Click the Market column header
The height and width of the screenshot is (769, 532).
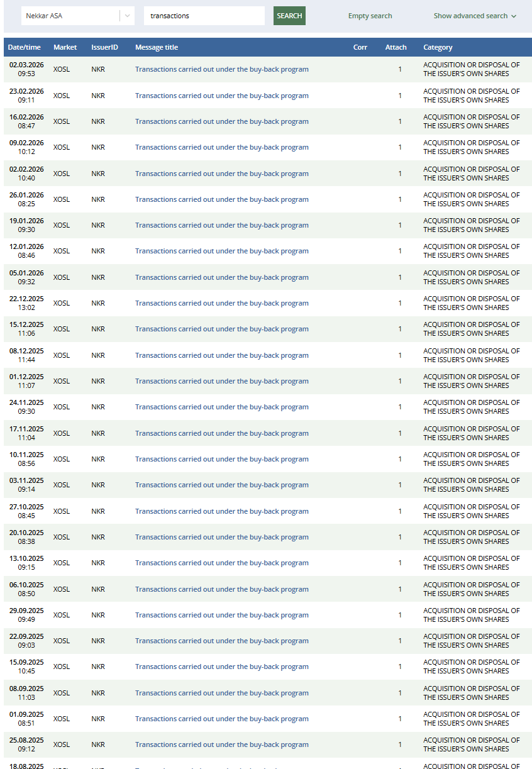[x=65, y=47]
